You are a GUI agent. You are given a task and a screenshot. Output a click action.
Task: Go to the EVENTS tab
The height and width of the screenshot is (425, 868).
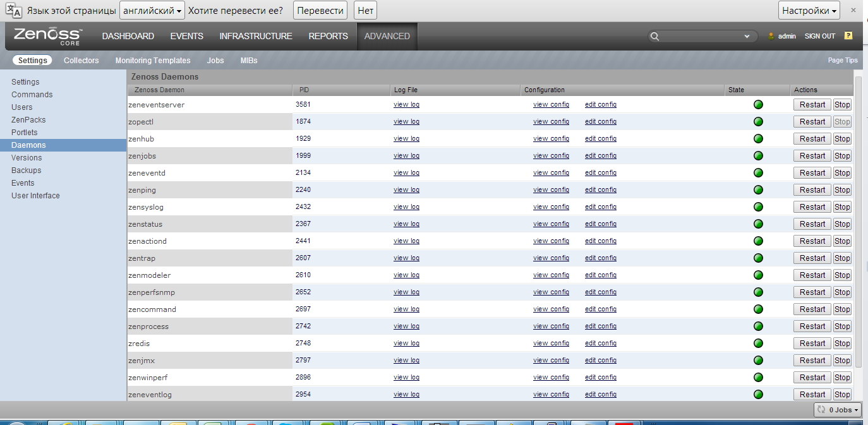[187, 36]
